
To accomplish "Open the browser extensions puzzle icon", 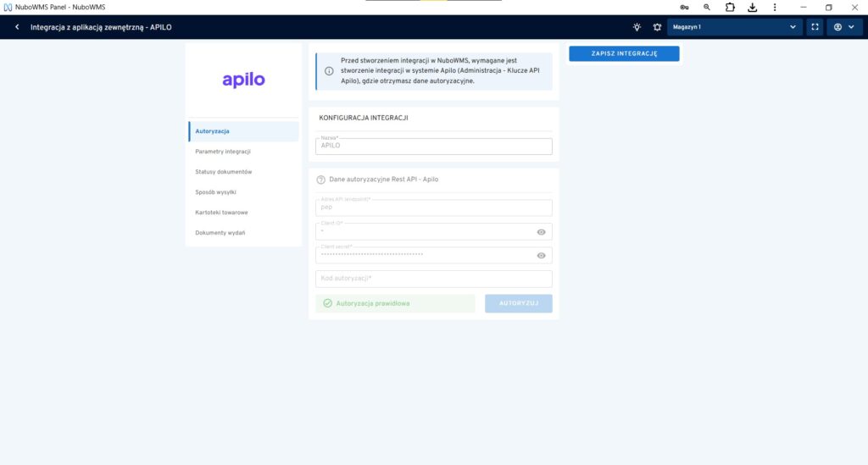I will (x=730, y=7).
